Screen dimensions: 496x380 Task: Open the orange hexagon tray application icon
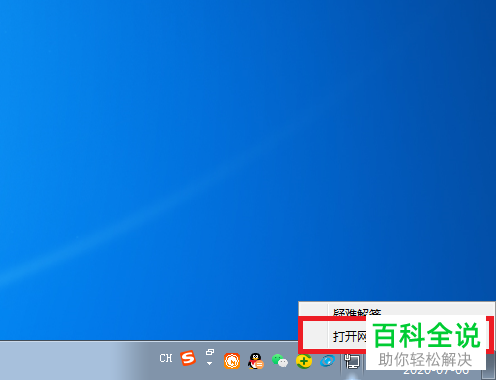coord(232,361)
